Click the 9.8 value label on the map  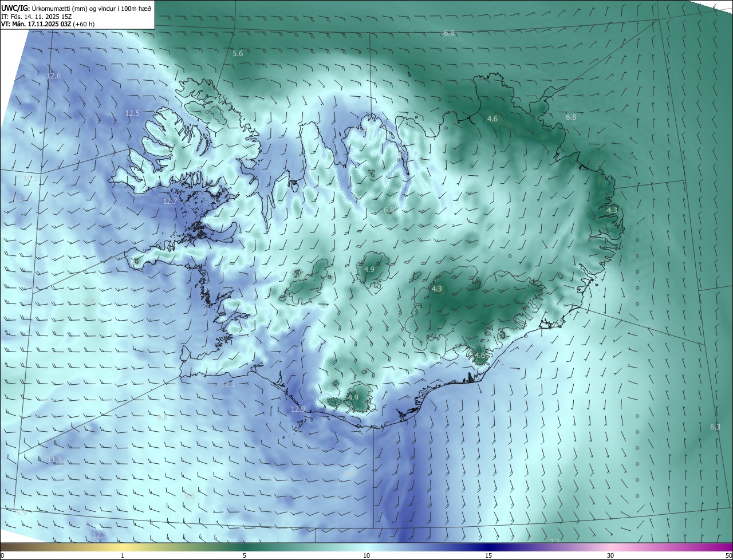pyautogui.click(x=162, y=418)
